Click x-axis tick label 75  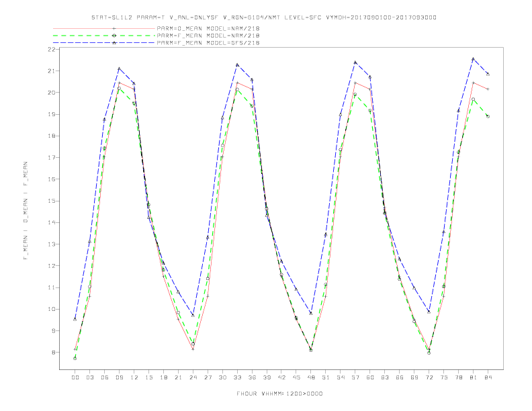(x=444, y=377)
